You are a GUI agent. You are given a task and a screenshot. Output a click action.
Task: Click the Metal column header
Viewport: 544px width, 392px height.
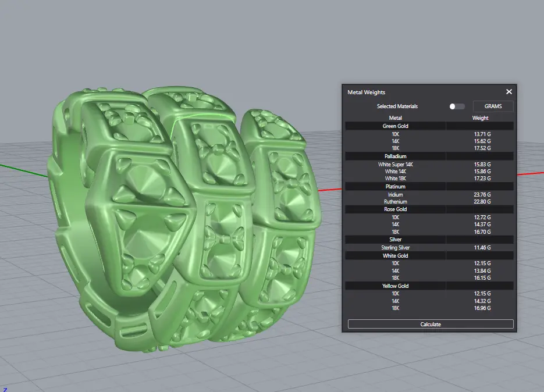[x=396, y=118]
